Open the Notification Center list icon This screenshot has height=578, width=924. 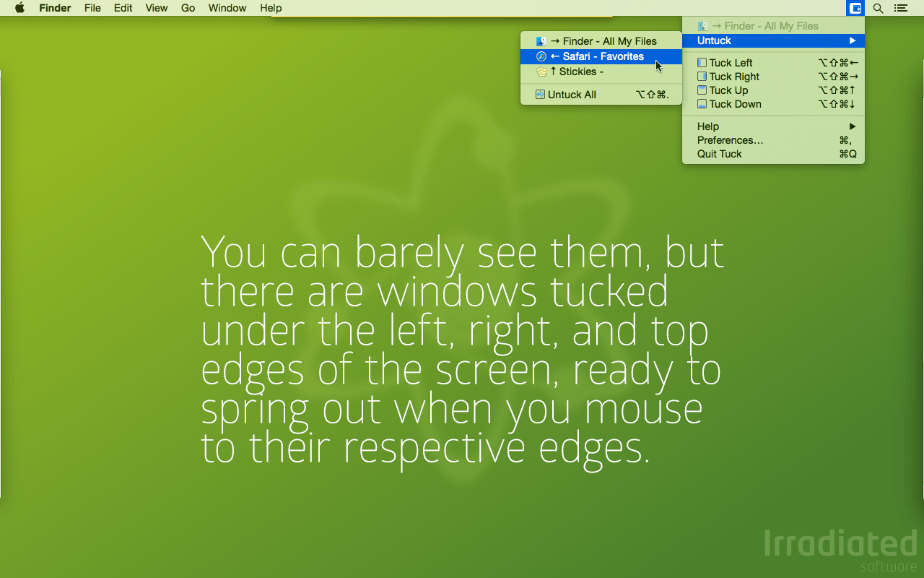[900, 9]
